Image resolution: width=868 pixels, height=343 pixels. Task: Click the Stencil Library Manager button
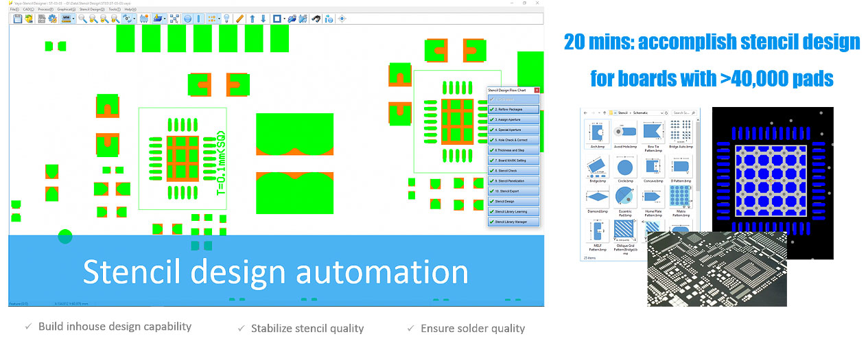513,222
